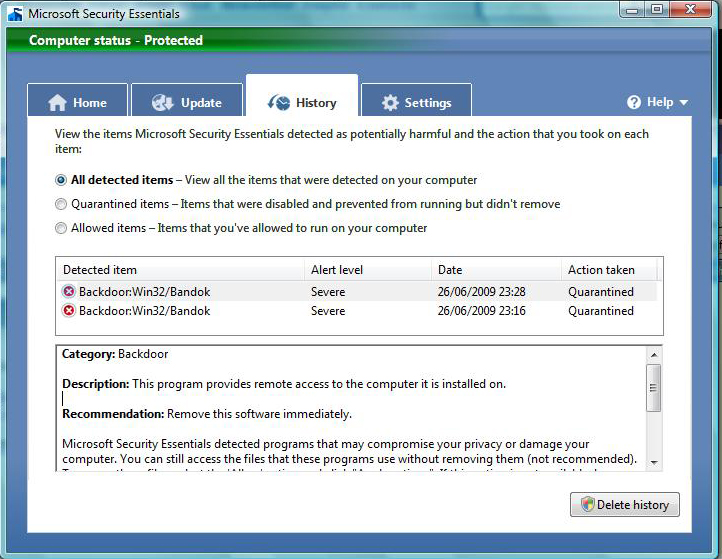Click red threat icon of 23:28 detection
722x559 pixels.
click(x=69, y=292)
